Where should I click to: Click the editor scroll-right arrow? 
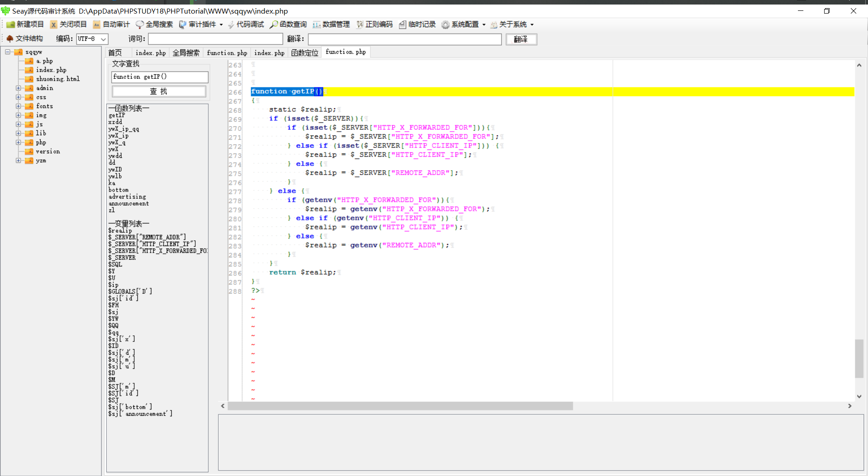point(849,406)
